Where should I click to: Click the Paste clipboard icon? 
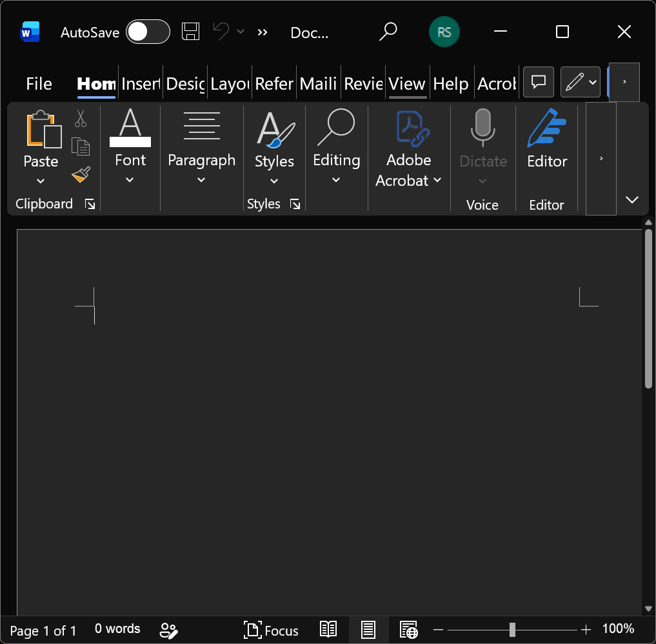(43, 130)
